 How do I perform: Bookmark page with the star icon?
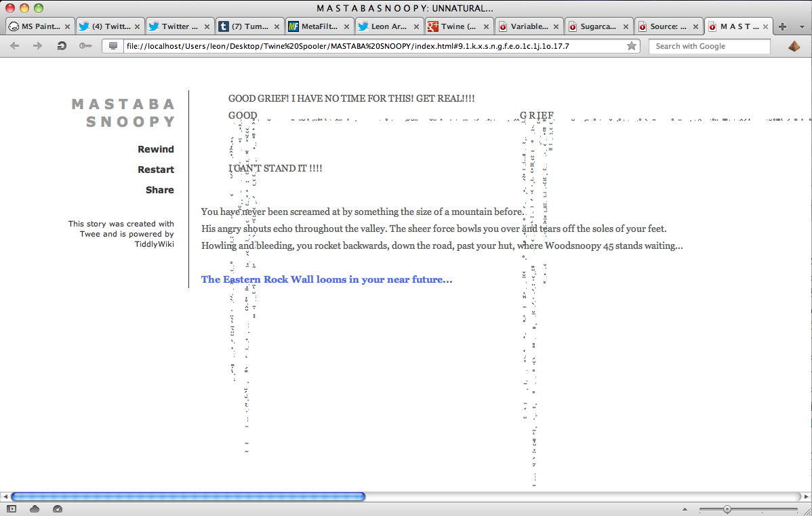tap(632, 46)
